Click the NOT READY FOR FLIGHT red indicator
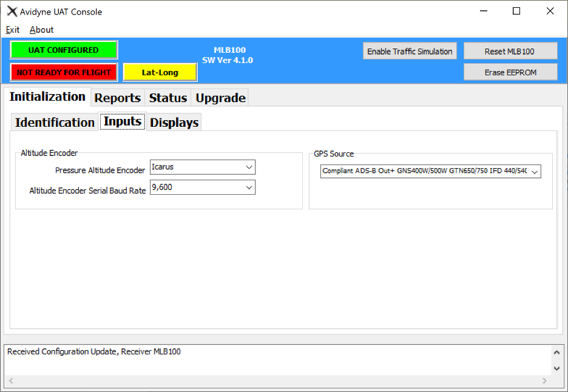Viewport: 568px width, 392px height. [x=64, y=72]
